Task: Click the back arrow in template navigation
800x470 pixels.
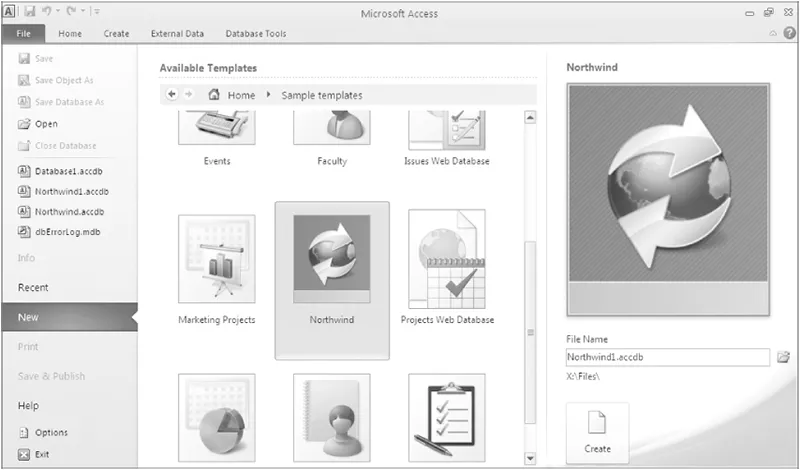Action: [172, 95]
